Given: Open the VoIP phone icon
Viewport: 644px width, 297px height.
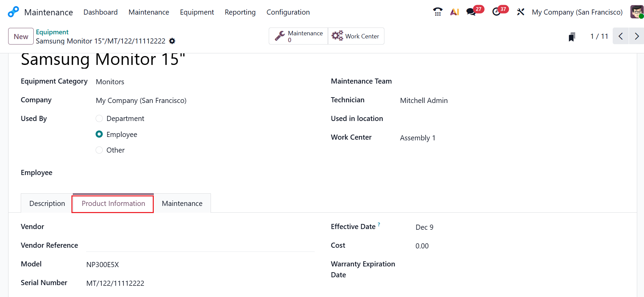Looking at the screenshot, I should [437, 12].
